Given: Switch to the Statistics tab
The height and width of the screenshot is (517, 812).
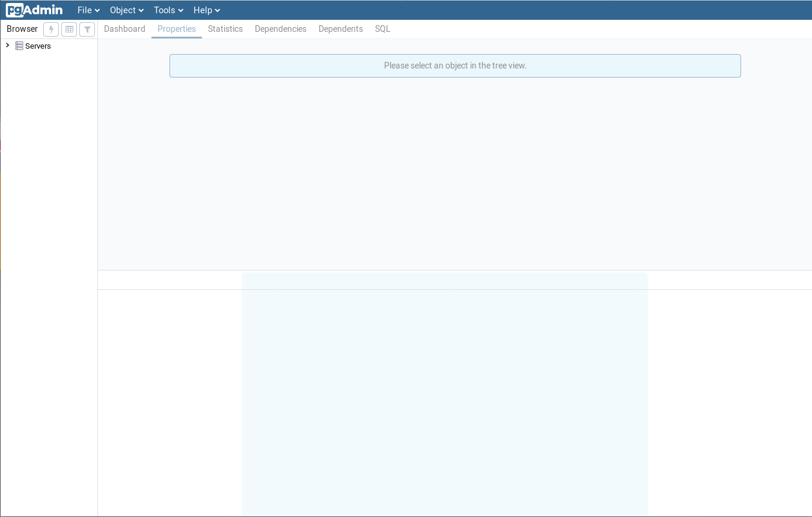Looking at the screenshot, I should click(225, 28).
